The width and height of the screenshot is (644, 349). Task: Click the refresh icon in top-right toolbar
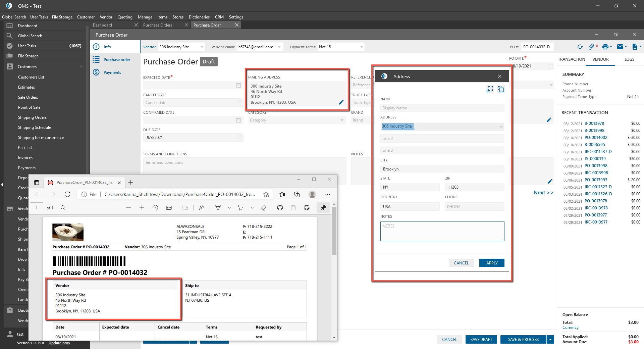pos(580,47)
